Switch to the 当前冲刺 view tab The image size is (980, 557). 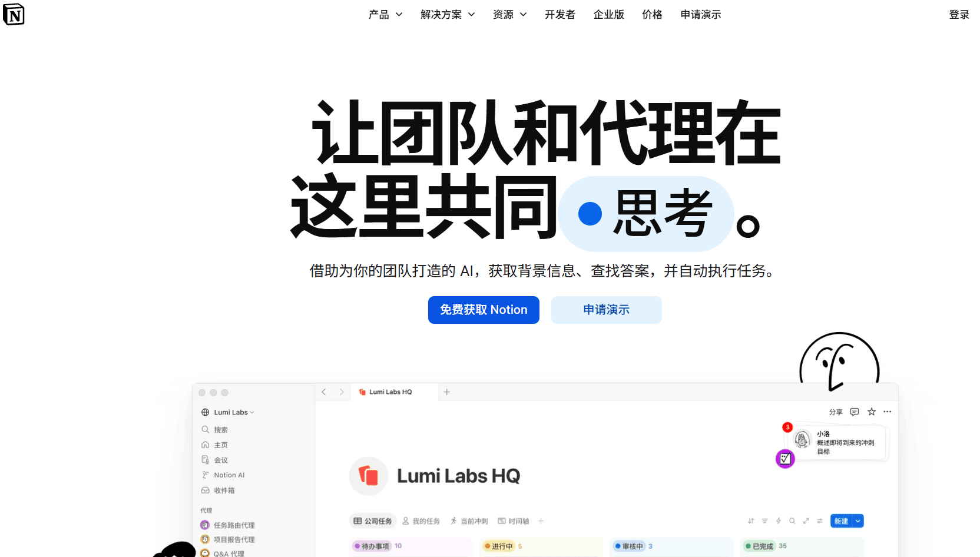469,521
